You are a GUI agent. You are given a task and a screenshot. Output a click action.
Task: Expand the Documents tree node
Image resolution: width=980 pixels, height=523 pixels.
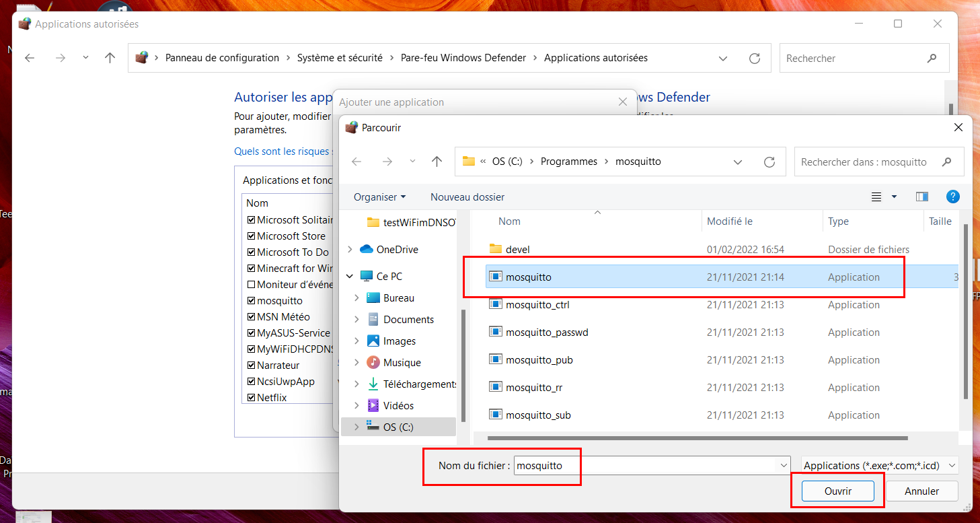[356, 319]
